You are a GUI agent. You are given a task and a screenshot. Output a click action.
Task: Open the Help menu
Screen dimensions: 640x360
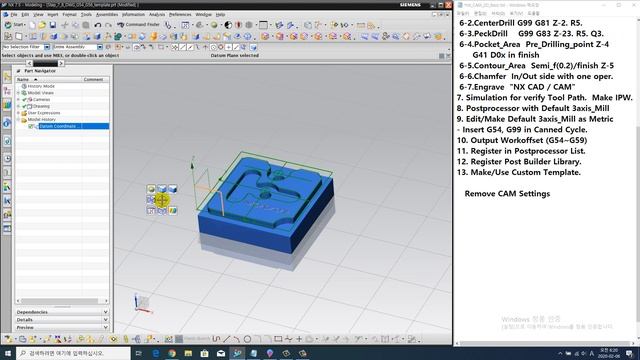[x=220, y=15]
